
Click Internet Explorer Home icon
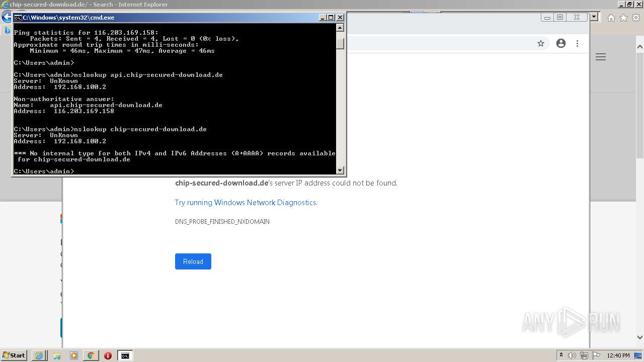[611, 18]
